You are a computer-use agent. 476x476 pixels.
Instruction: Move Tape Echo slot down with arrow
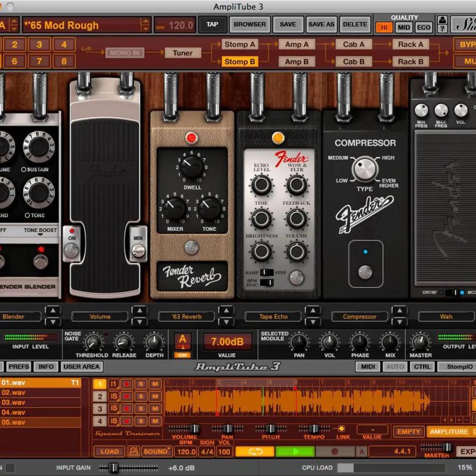point(313,322)
